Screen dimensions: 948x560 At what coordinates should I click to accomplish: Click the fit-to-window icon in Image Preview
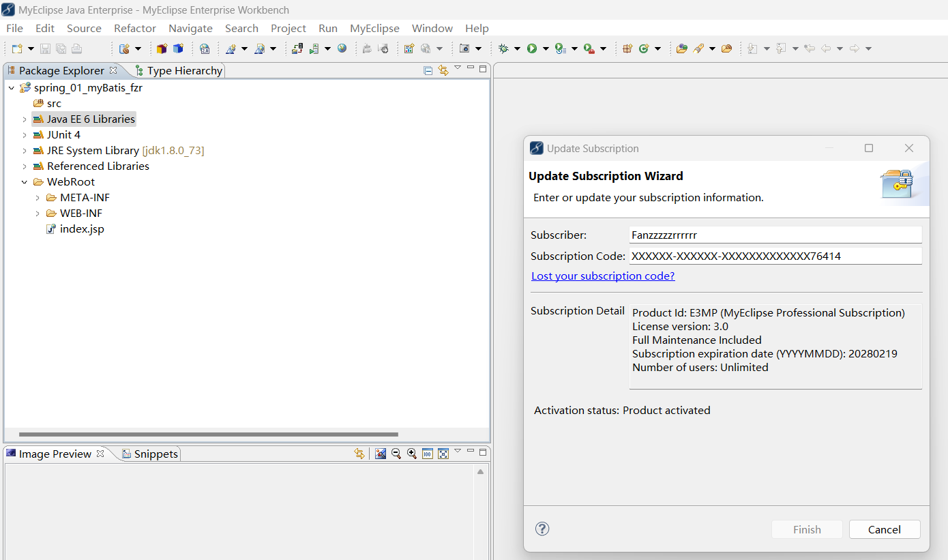point(443,454)
